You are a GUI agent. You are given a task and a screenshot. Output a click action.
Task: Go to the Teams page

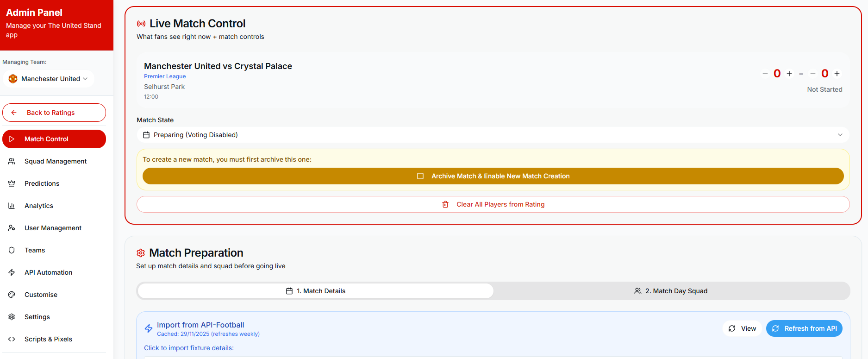(x=54, y=250)
